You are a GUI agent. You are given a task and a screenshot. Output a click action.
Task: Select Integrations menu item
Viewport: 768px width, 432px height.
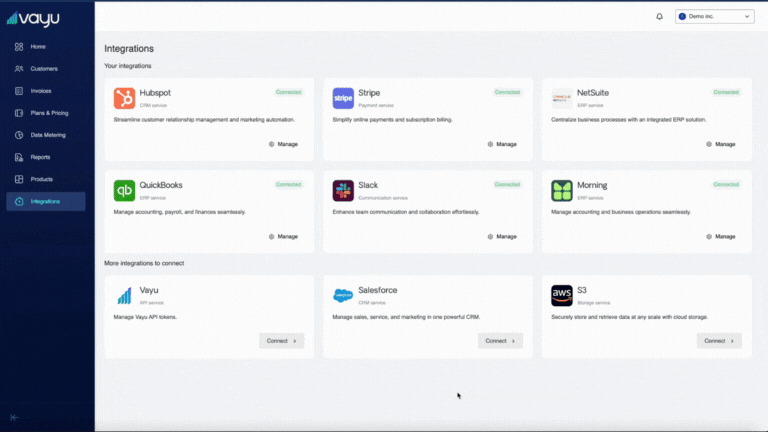[x=46, y=201]
